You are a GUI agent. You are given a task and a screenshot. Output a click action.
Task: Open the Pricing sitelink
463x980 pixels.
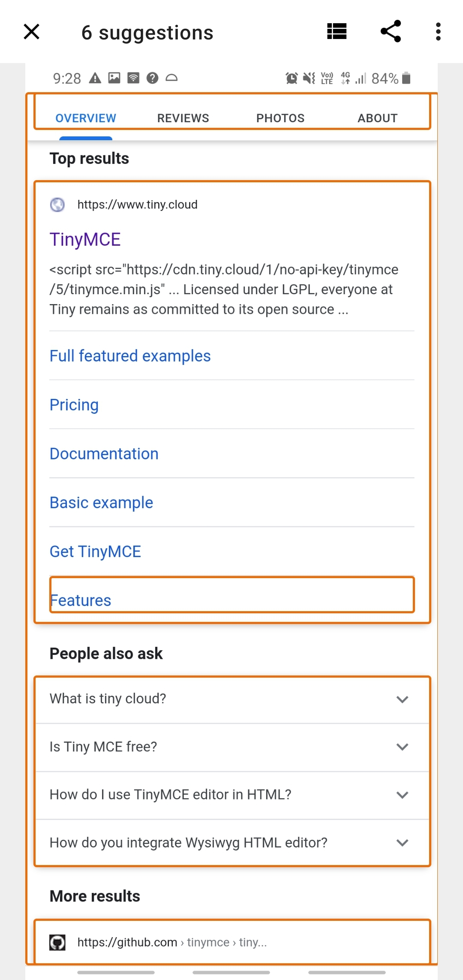(74, 405)
